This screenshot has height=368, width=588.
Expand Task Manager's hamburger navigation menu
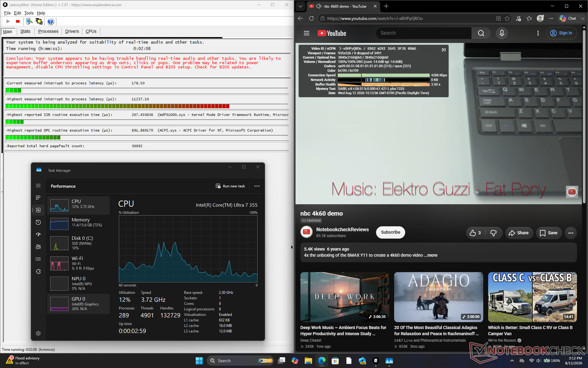click(x=38, y=186)
